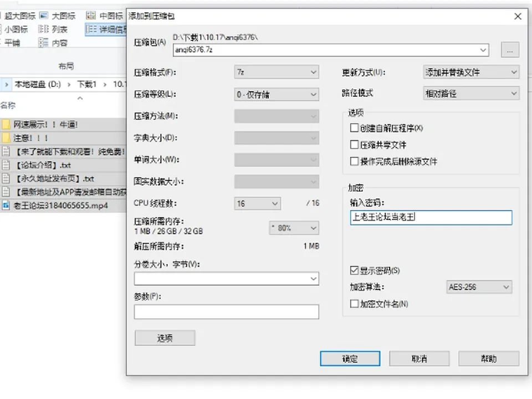532x399 pixels.
Task: Sort by the 名称 column header
Action: point(8,105)
